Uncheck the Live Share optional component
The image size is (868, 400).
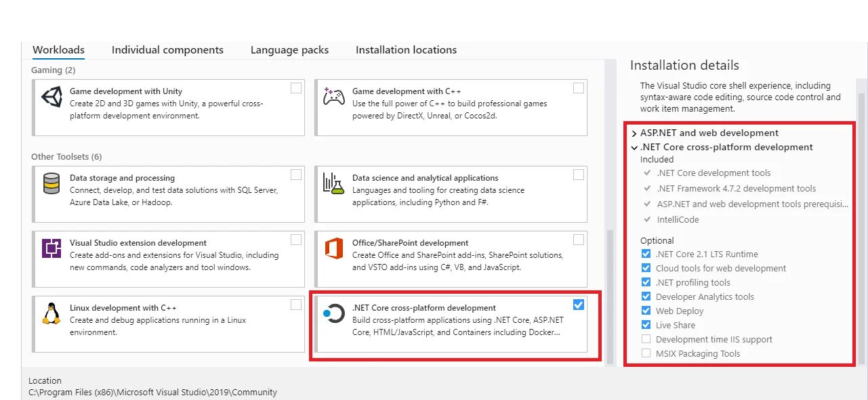point(646,325)
